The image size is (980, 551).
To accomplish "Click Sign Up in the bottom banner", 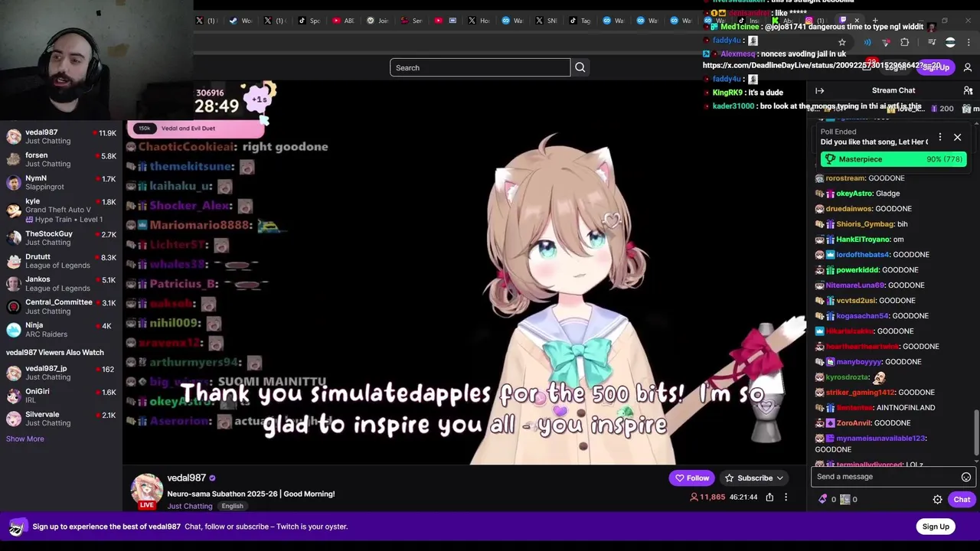I will click(935, 527).
